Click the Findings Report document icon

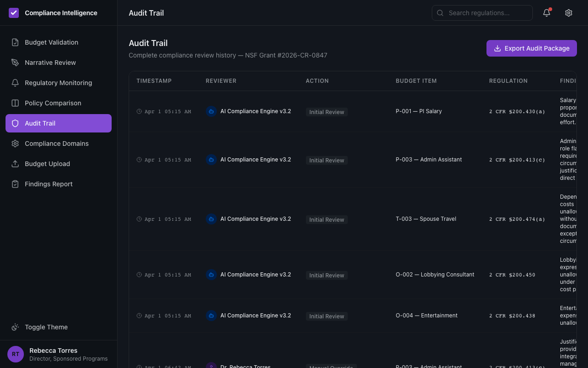click(15, 184)
